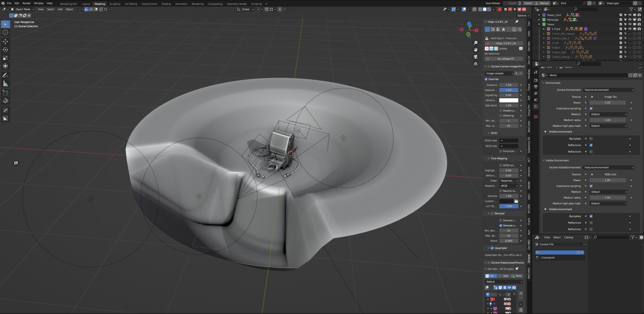This screenshot has width=644, height=314.
Task: Select the Rotate tool in the toolbar
Action: point(5,50)
